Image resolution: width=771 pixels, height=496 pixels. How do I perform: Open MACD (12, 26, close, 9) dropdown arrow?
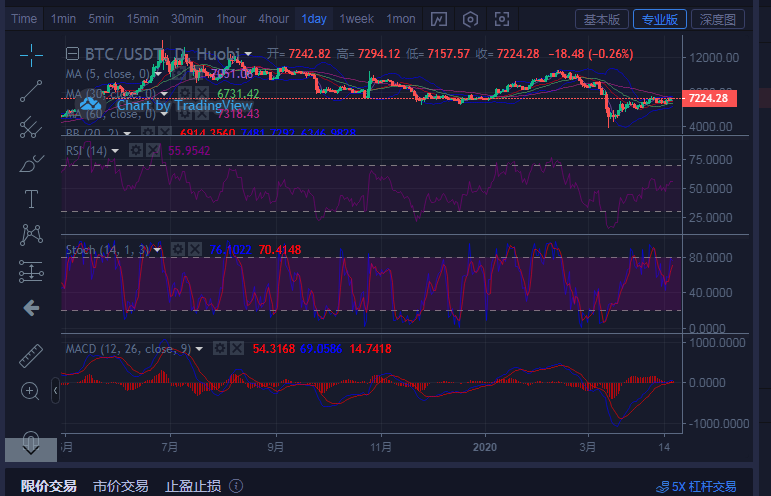(x=199, y=349)
